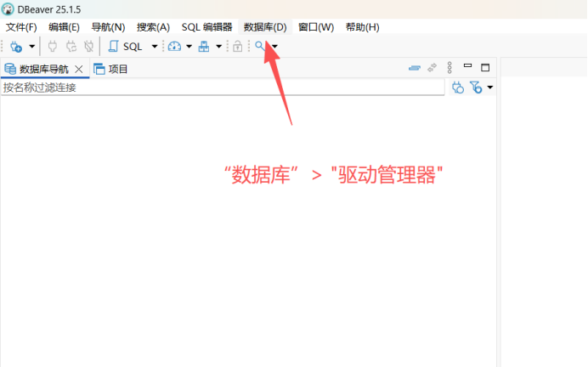
Task: Click the new database connection plug icon
Action: coord(16,47)
